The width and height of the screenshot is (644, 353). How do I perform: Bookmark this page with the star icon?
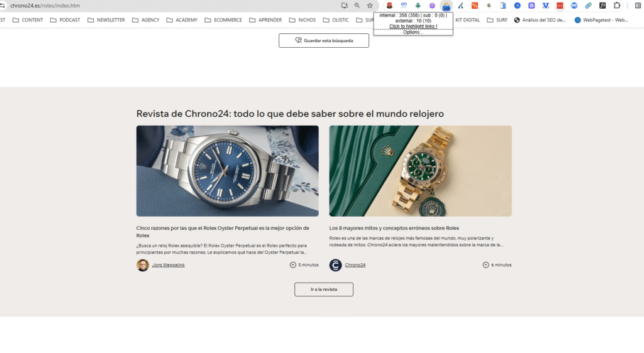[x=370, y=6]
